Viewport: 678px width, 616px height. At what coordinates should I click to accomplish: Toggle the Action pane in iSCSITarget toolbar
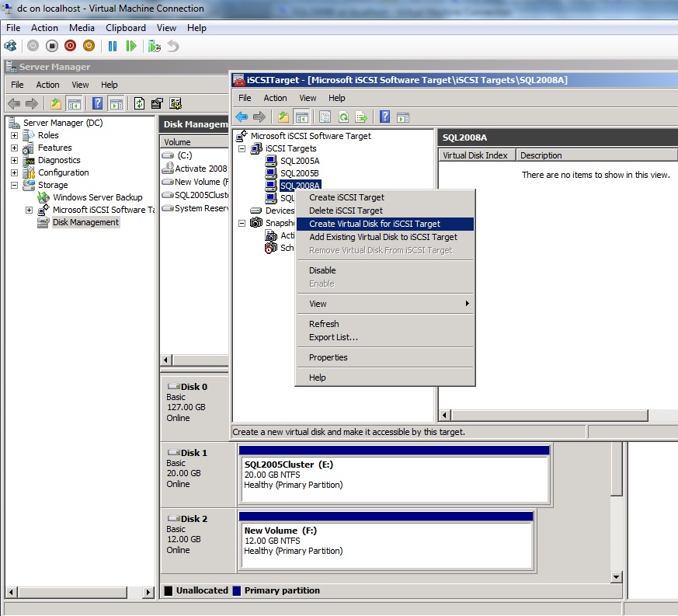click(x=403, y=117)
